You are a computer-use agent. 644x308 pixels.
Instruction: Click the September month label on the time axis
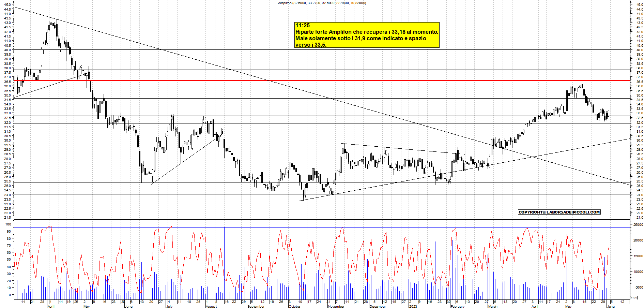point(256,306)
